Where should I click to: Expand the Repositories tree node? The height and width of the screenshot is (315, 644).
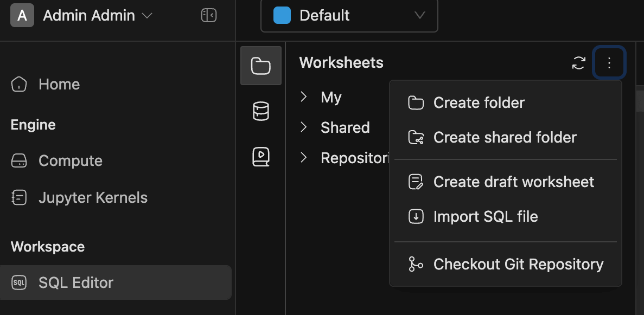tap(303, 158)
